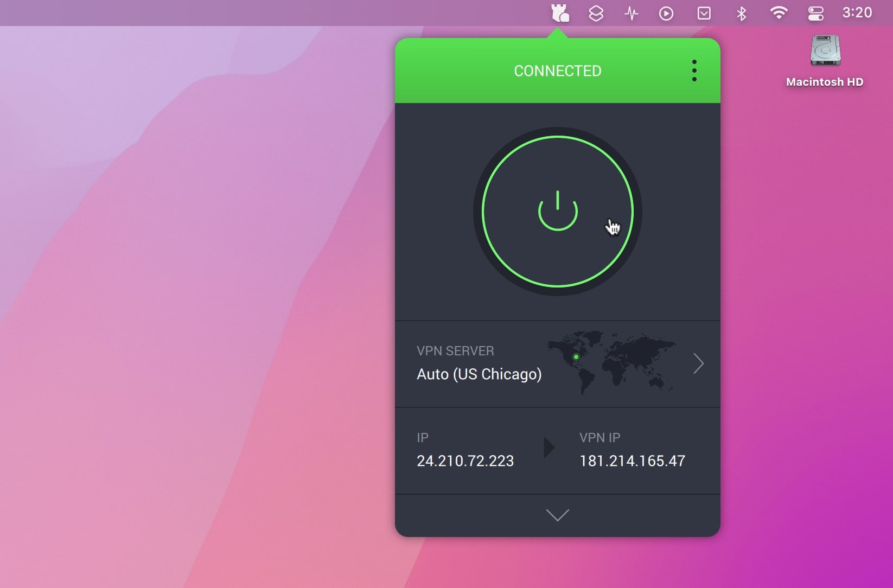
Task: Click the Auto (US Chicago) server name
Action: click(x=479, y=374)
